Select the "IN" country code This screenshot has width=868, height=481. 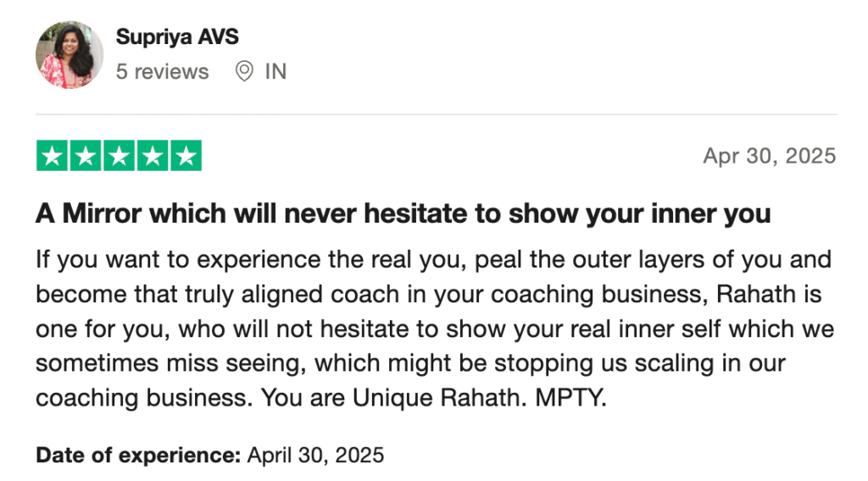(x=275, y=72)
